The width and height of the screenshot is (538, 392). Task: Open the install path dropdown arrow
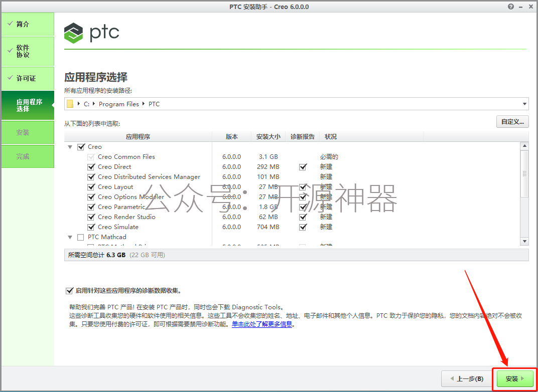(x=524, y=104)
